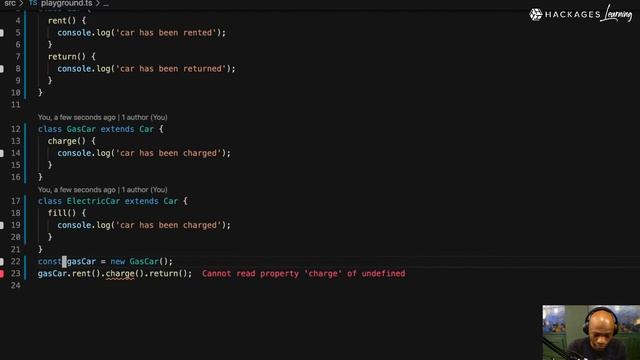Click the gutter marker next to line 14
The width and height of the screenshot is (640, 360).
[x=2, y=153]
